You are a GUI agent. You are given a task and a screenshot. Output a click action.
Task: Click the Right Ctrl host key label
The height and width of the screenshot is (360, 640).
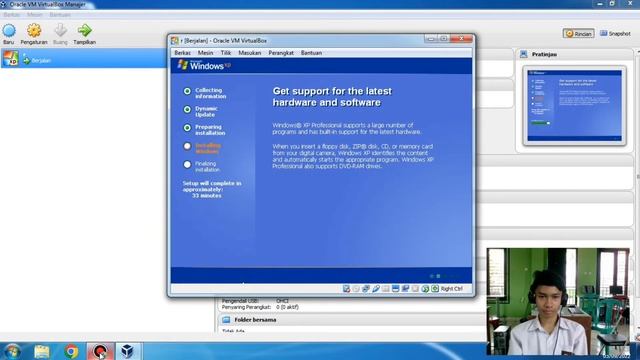click(451, 289)
